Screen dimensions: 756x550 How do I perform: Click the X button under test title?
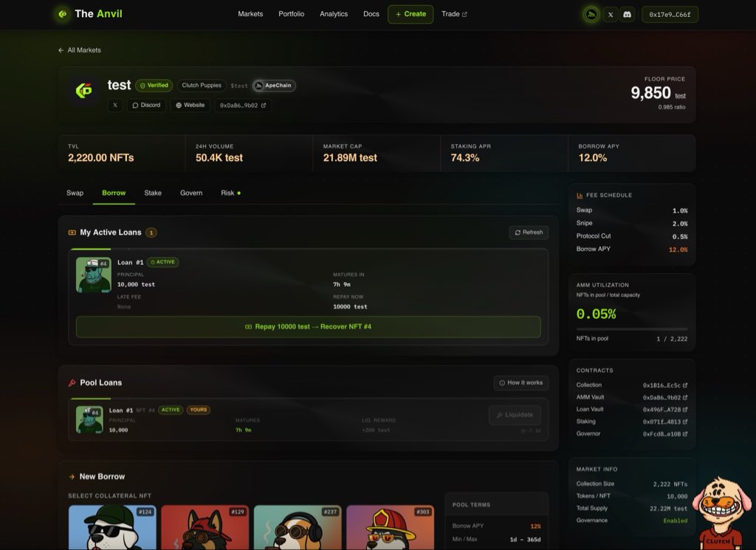115,106
